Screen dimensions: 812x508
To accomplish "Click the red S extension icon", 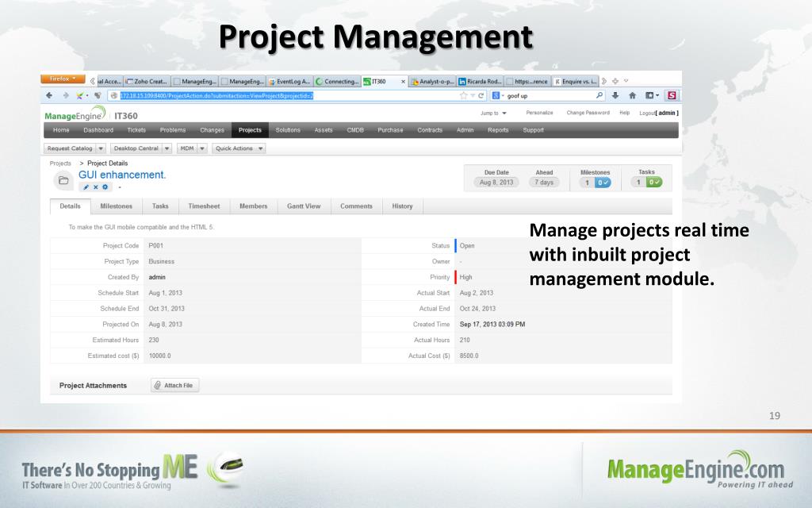I will [x=672, y=95].
